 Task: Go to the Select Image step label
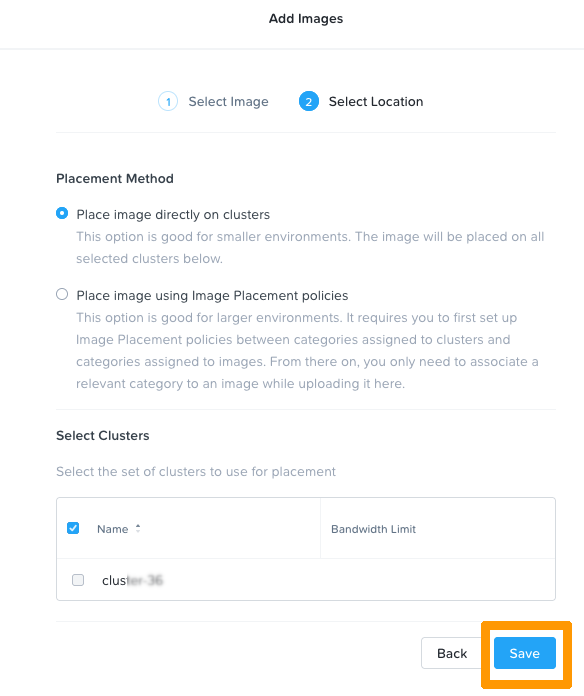pos(228,102)
